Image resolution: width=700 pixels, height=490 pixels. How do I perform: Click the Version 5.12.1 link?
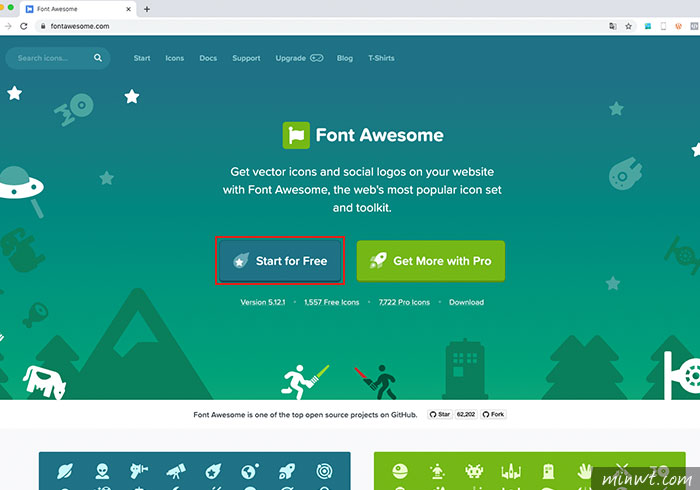coord(263,302)
